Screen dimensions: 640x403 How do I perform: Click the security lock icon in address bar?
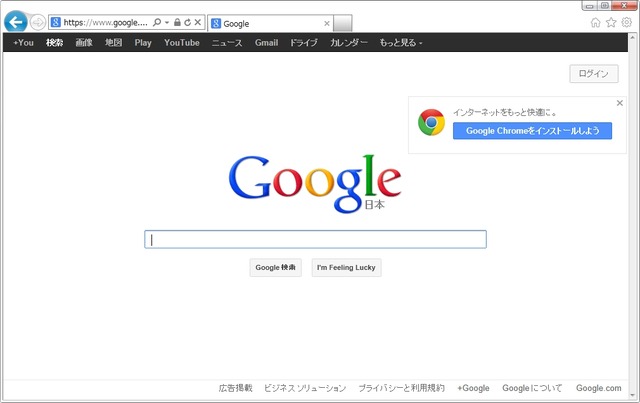(x=177, y=22)
